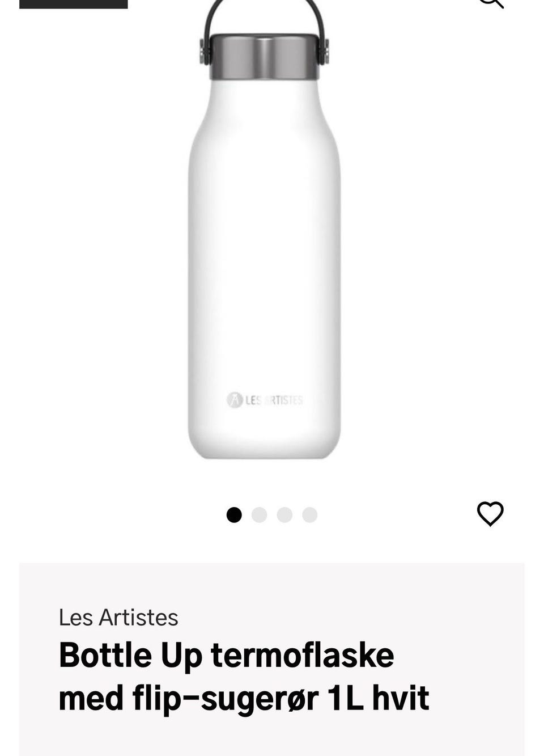Open search with the magnifier icon
Viewport: 544px width, 756px height.
click(x=491, y=3)
